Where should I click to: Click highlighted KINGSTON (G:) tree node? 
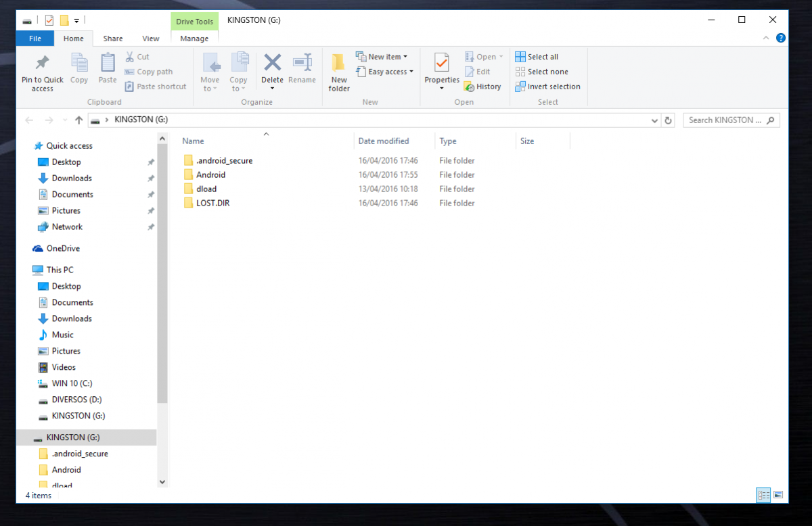[x=86, y=437]
